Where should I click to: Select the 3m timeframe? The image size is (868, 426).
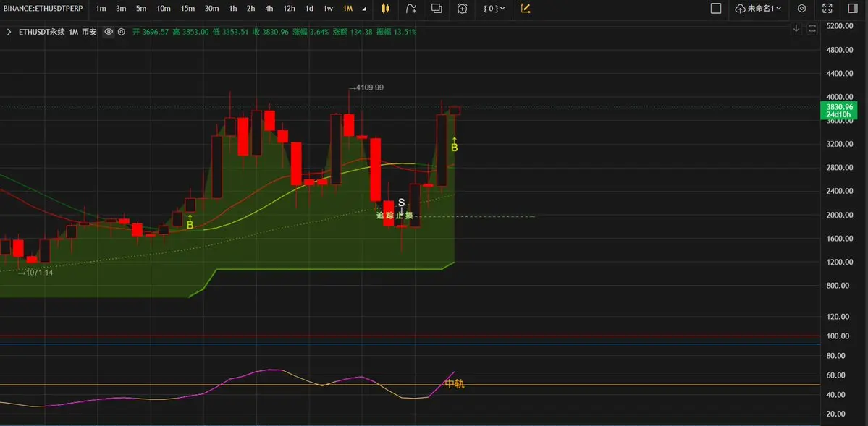(x=121, y=8)
